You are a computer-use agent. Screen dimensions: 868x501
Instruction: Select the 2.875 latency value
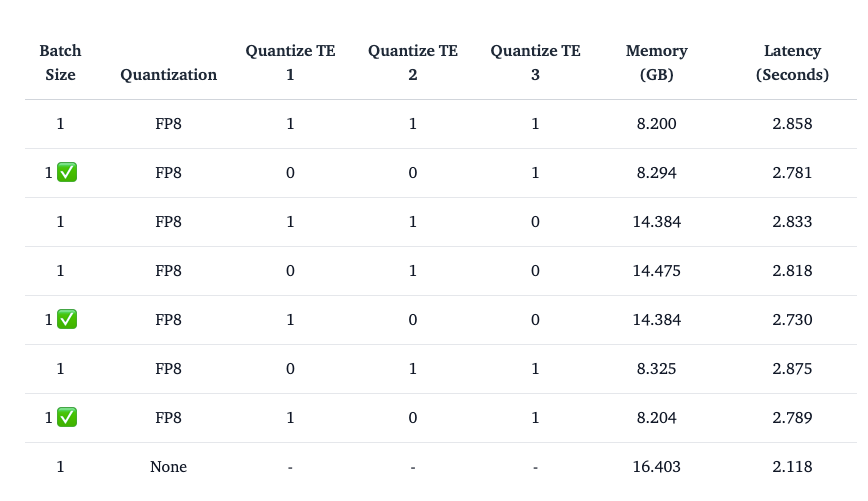792,368
